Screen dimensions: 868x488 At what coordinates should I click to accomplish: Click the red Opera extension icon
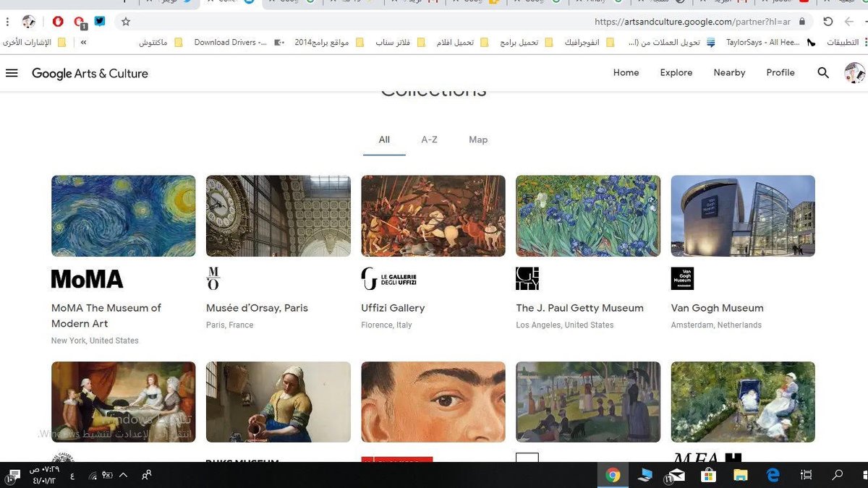pos(57,22)
